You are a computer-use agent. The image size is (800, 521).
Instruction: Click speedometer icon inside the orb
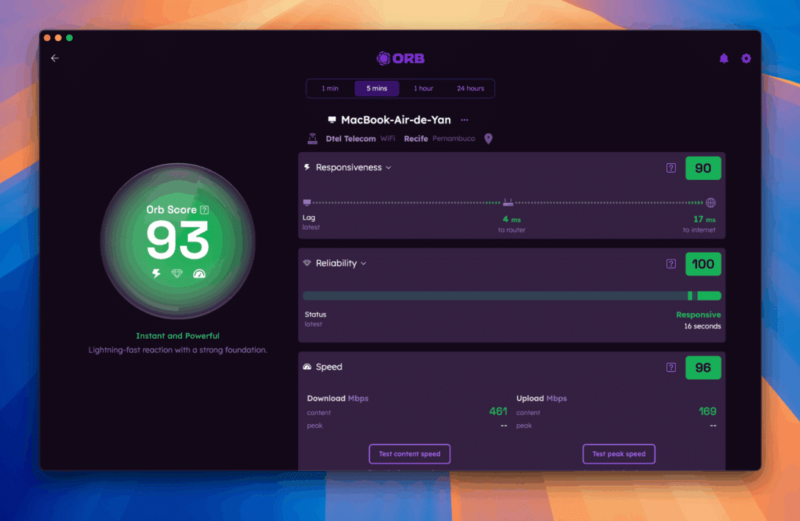click(x=199, y=274)
